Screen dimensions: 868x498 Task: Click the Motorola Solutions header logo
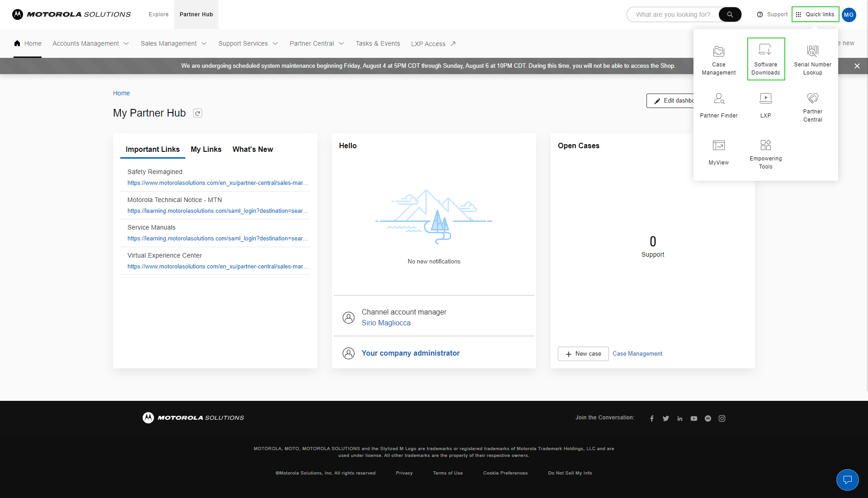[x=71, y=14]
